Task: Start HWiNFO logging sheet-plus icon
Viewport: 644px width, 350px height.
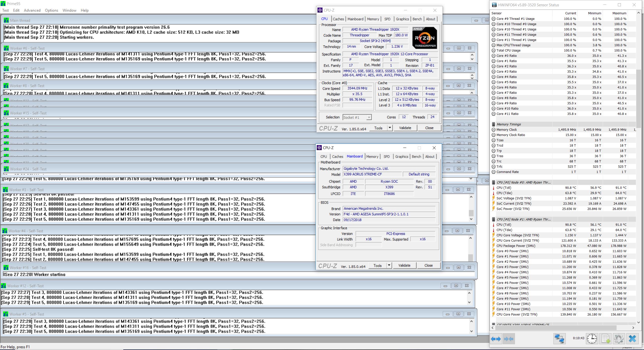Action: (606, 339)
